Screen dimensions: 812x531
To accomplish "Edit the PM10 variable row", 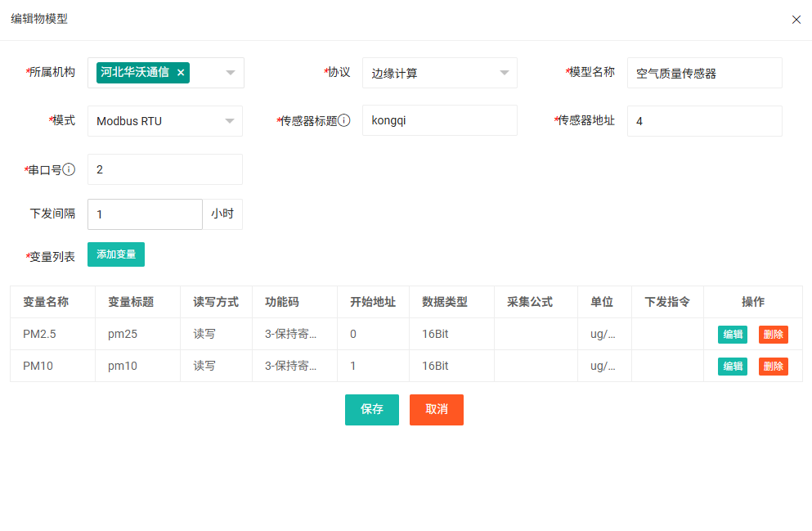I will 732,367.
